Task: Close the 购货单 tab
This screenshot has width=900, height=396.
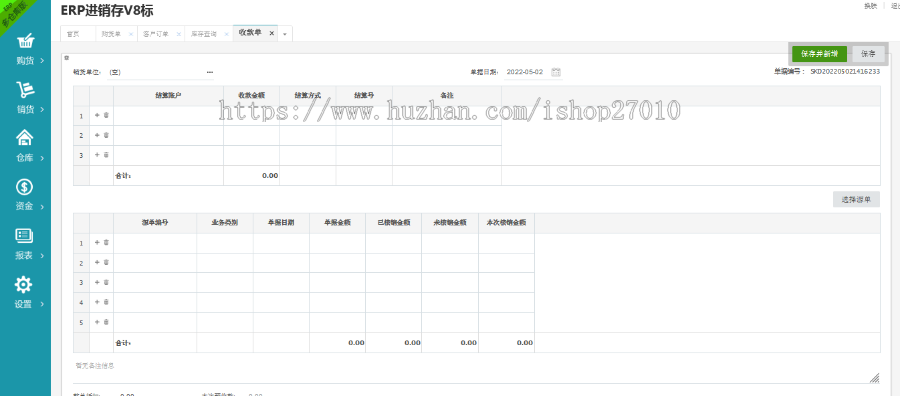Action: tap(131, 34)
